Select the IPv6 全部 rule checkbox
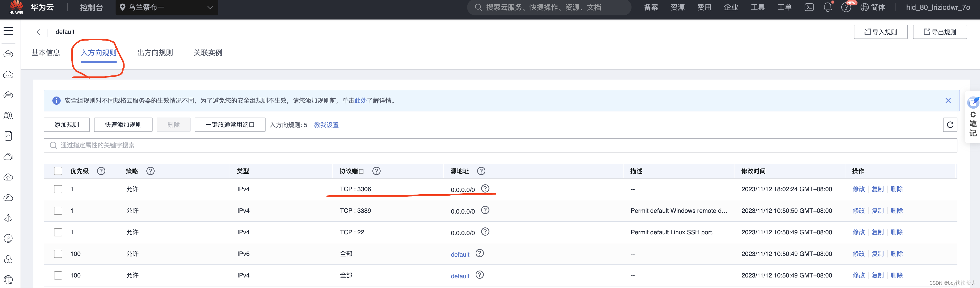This screenshot has height=288, width=980. coord(58,254)
